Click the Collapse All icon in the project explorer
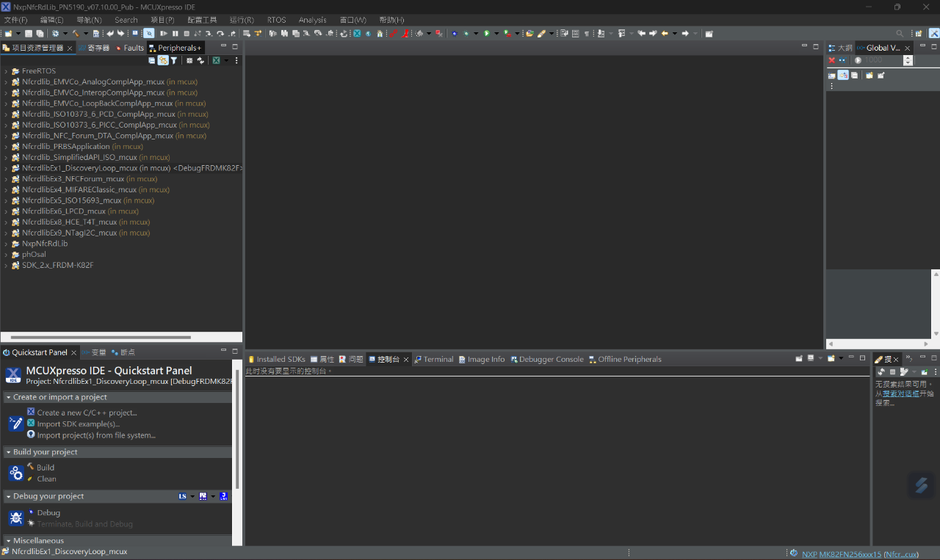The width and height of the screenshot is (940, 560). point(152,61)
